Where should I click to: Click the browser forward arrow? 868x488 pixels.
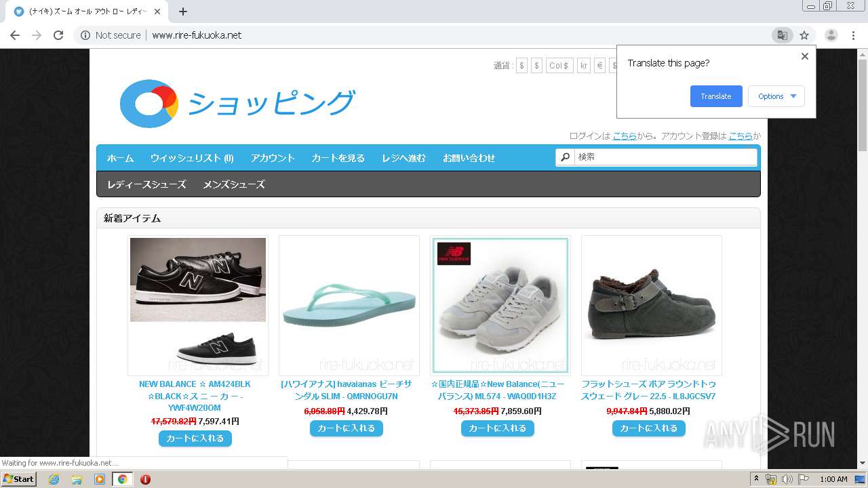tap(37, 35)
